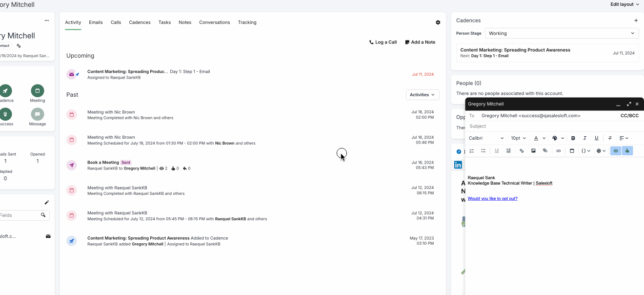Click pencil icon to edit fields
Image resolution: width=644 pixels, height=295 pixels.
[47, 202]
